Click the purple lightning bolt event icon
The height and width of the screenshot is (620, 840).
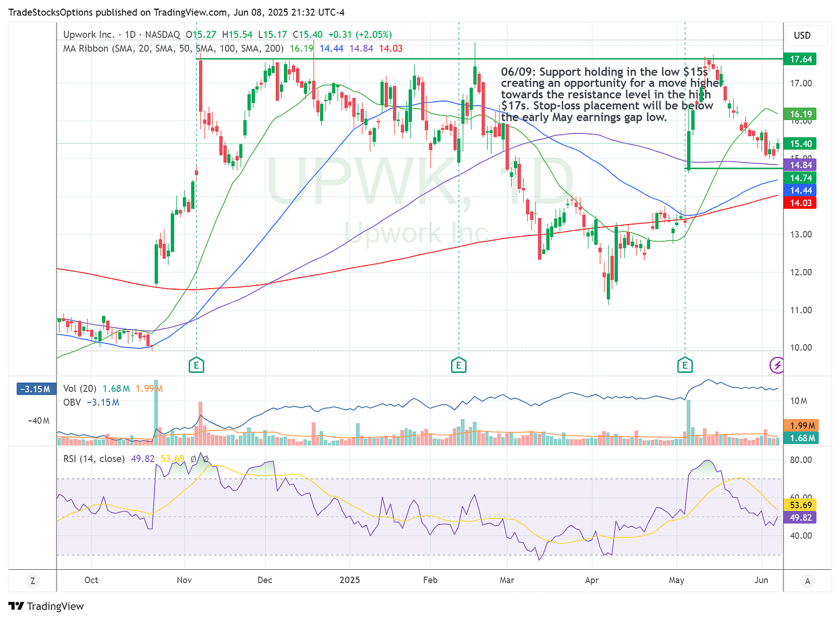pyautogui.click(x=777, y=365)
